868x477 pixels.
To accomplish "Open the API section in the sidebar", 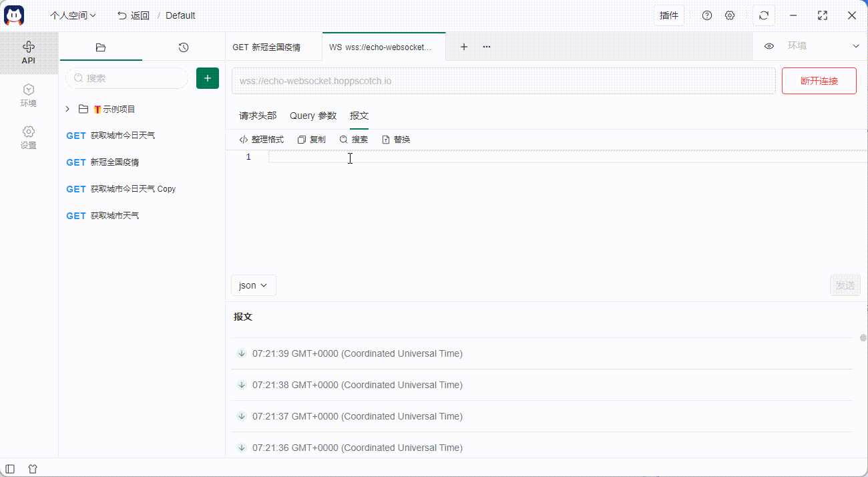I will pos(29,53).
